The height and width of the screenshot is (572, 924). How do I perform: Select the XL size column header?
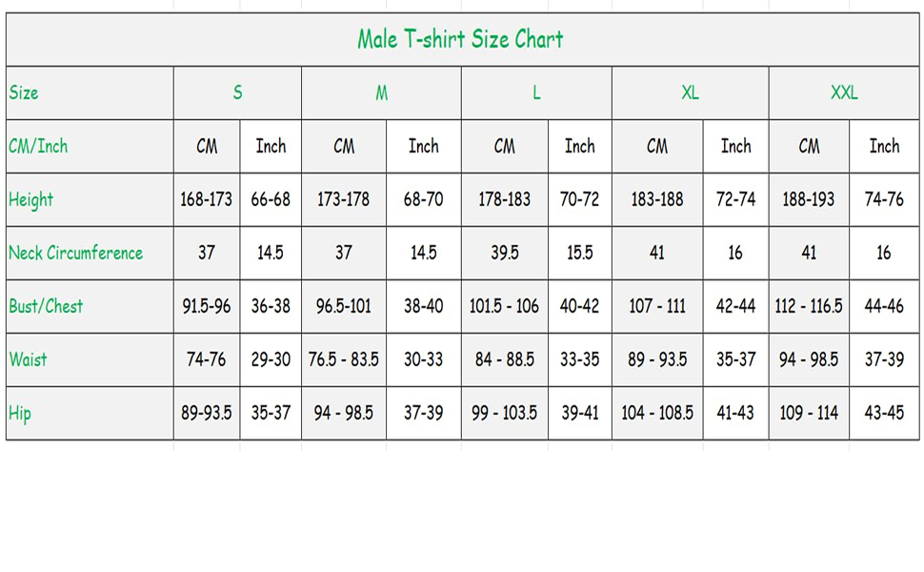pos(690,92)
